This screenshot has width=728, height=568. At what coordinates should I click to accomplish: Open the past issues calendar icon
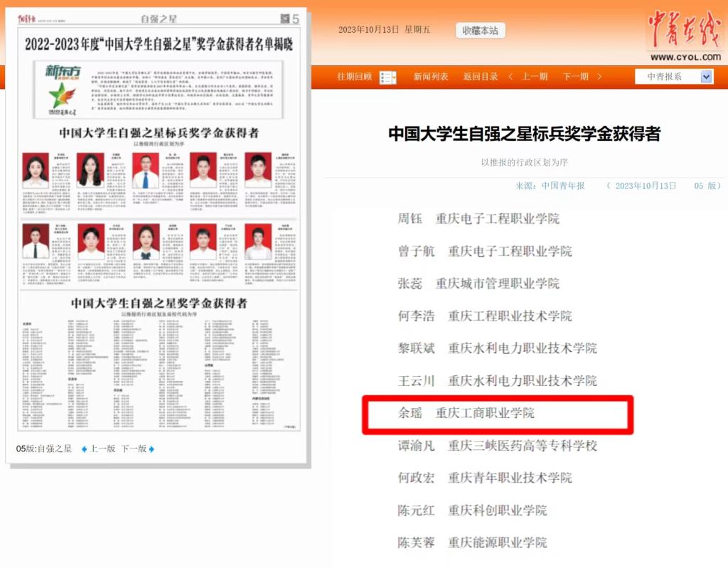[x=387, y=77]
